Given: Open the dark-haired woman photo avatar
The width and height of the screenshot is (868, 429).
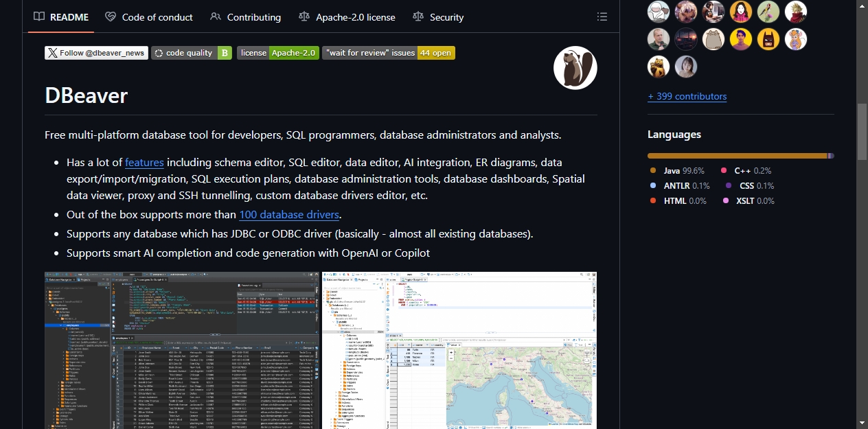Looking at the screenshot, I should pos(686,67).
